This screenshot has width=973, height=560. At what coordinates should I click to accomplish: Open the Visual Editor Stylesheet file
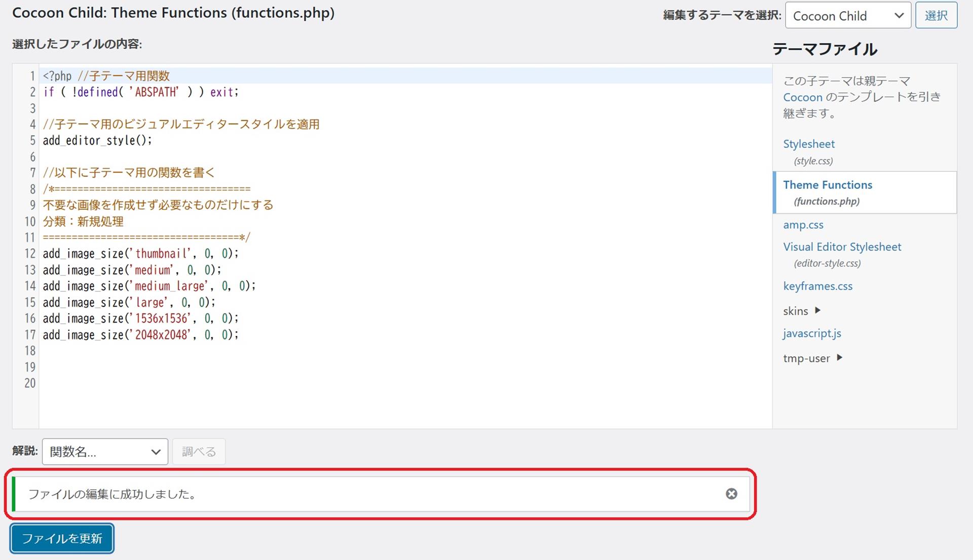click(x=842, y=247)
